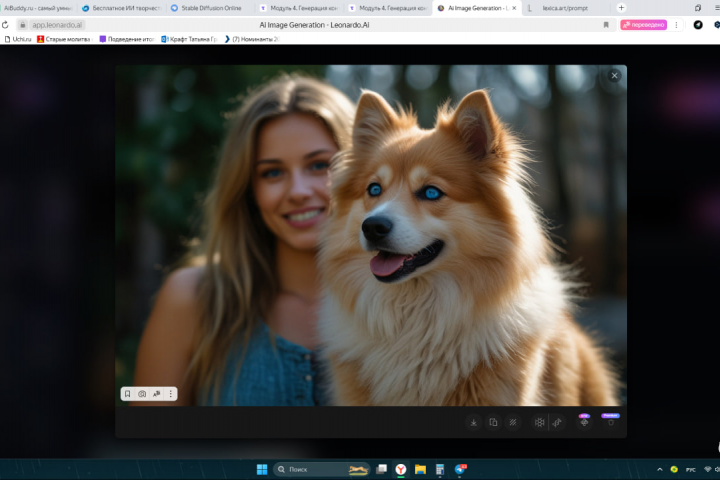Open translation options three-dot menu

(x=676, y=25)
